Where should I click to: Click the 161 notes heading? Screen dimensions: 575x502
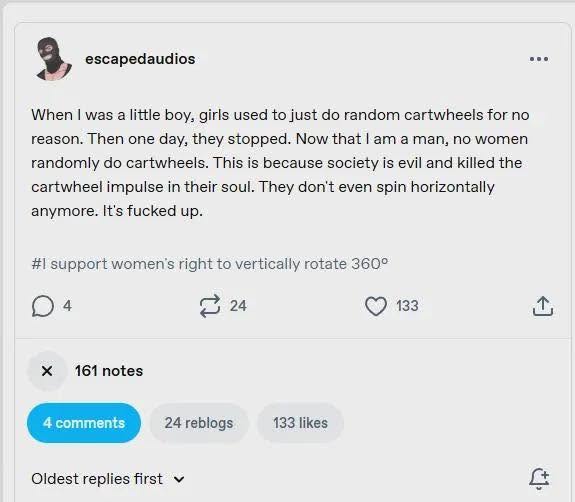point(109,371)
